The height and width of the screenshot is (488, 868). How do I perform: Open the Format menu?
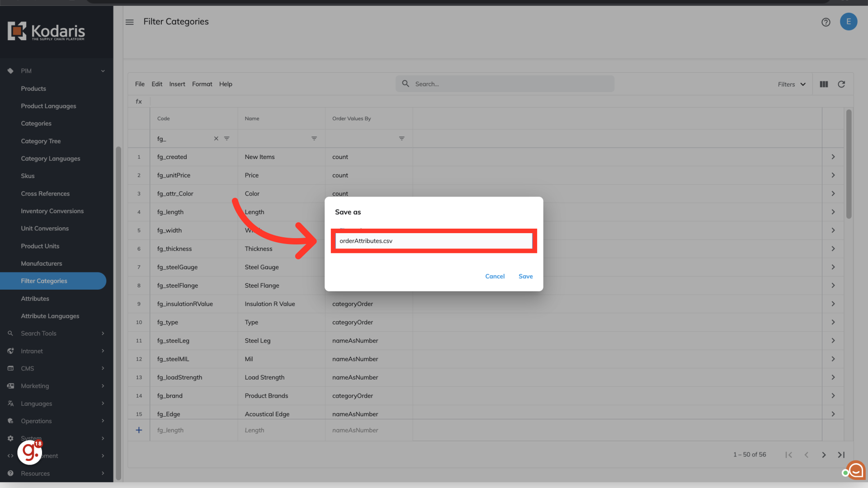click(202, 84)
